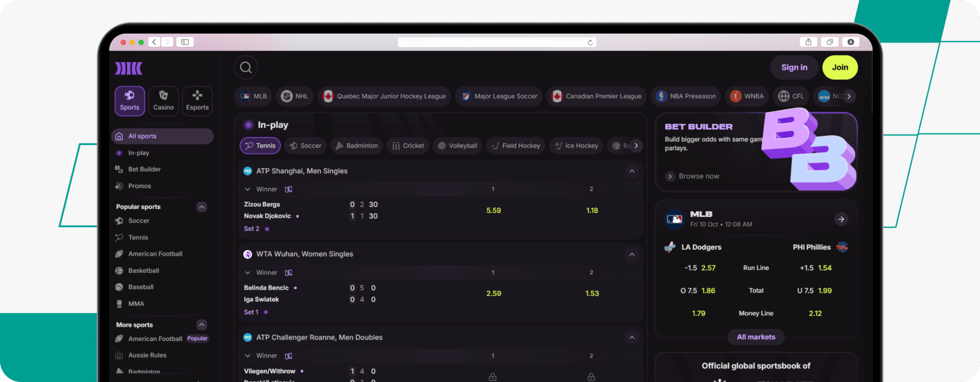980x382 pixels.
Task: Select the Tennis in-play tab
Action: coord(260,146)
